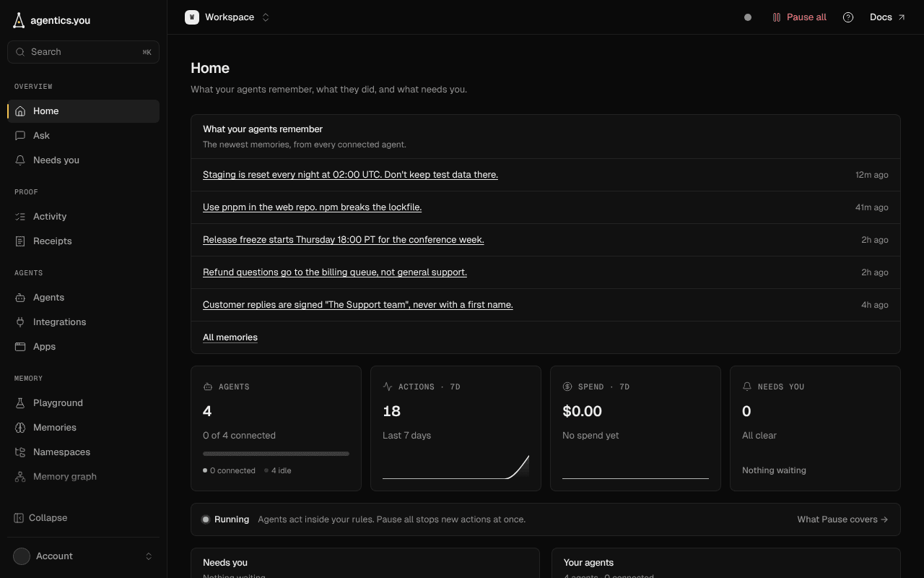
Task: Open the release freeze memory
Action: point(343,240)
